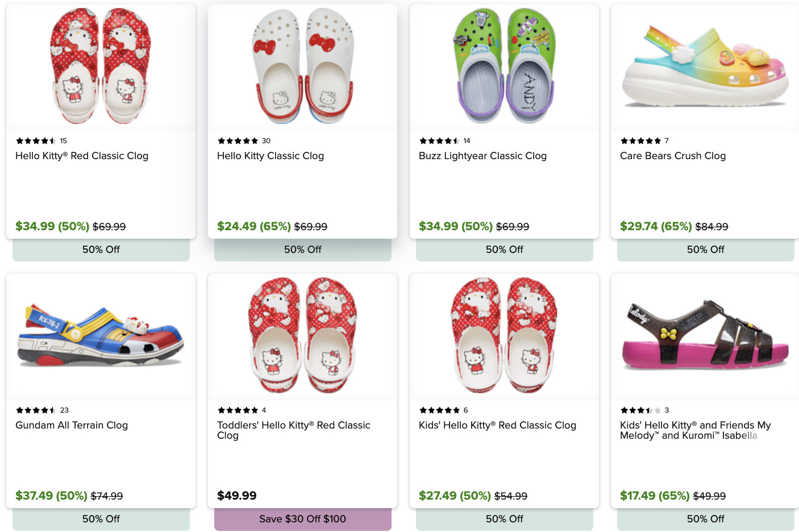Open the Buzz Lightyear Classic Clog image
799x532 pixels.
(x=504, y=66)
